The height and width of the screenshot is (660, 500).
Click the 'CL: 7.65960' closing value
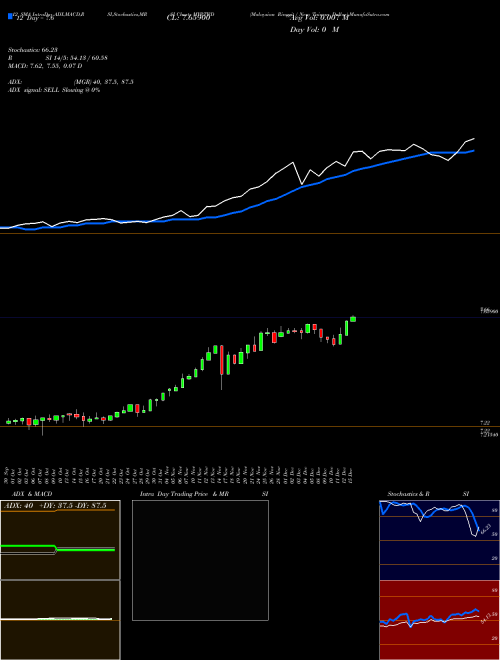190,18
